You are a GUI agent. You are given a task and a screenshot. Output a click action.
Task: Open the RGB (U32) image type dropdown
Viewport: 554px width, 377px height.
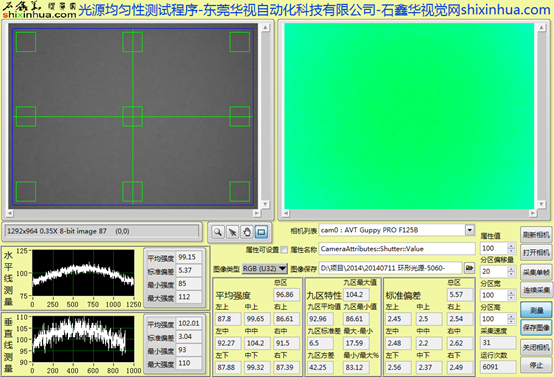click(265, 269)
